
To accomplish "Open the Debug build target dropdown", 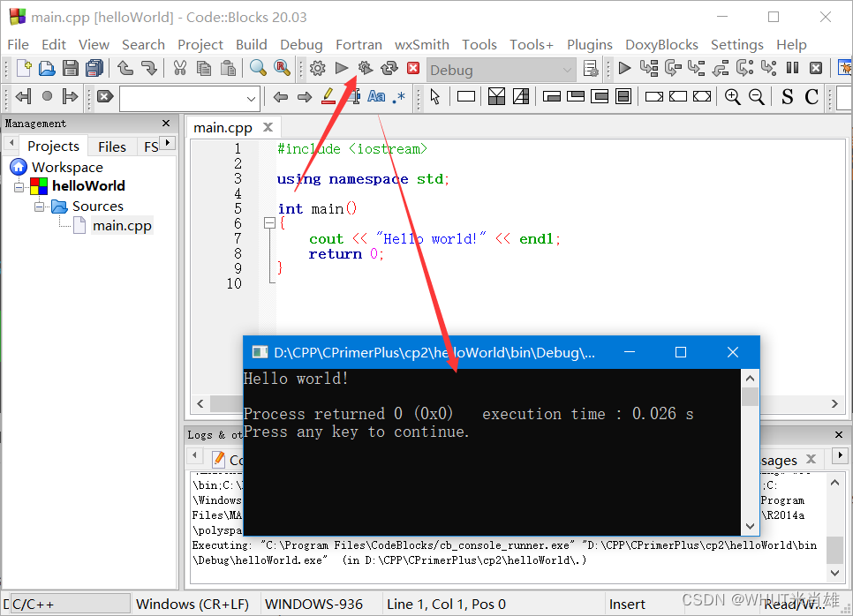I will click(x=567, y=70).
